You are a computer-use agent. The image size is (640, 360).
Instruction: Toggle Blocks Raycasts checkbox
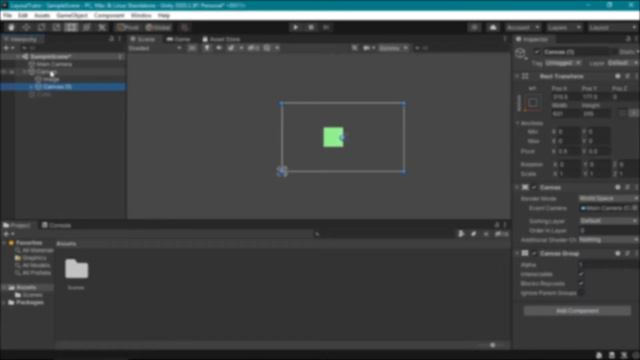(581, 283)
